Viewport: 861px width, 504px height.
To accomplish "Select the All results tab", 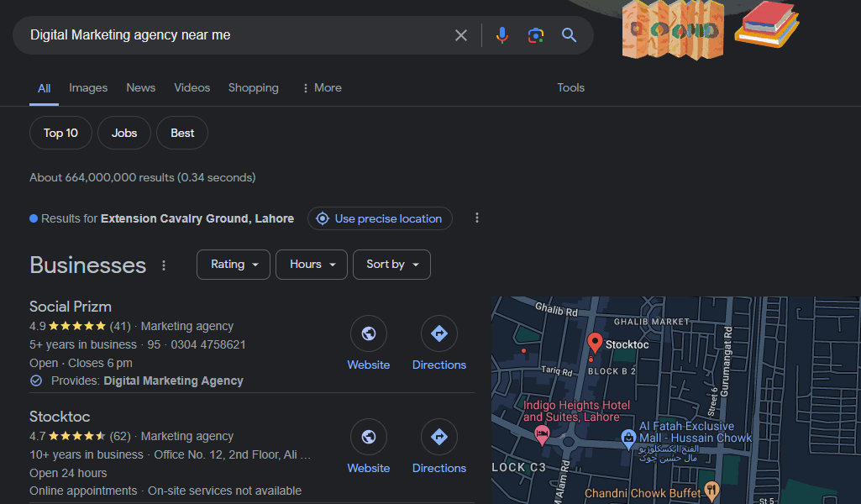I will pos(44,88).
